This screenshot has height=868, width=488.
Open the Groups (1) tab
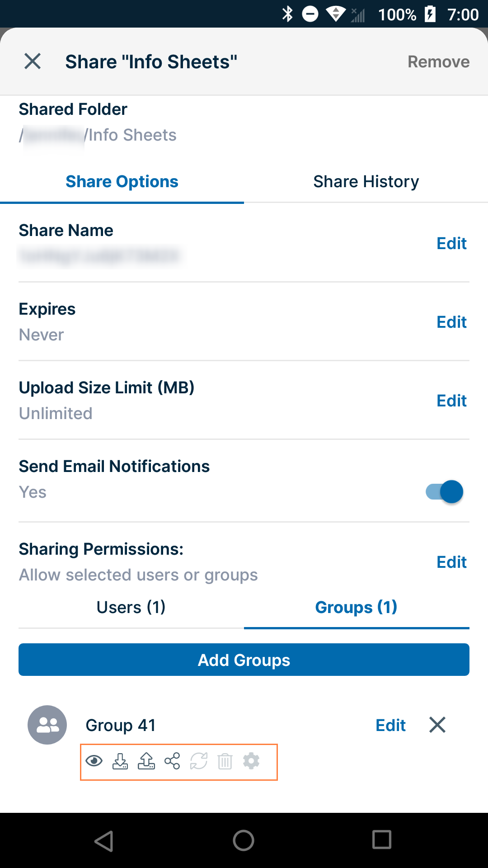pos(356,607)
